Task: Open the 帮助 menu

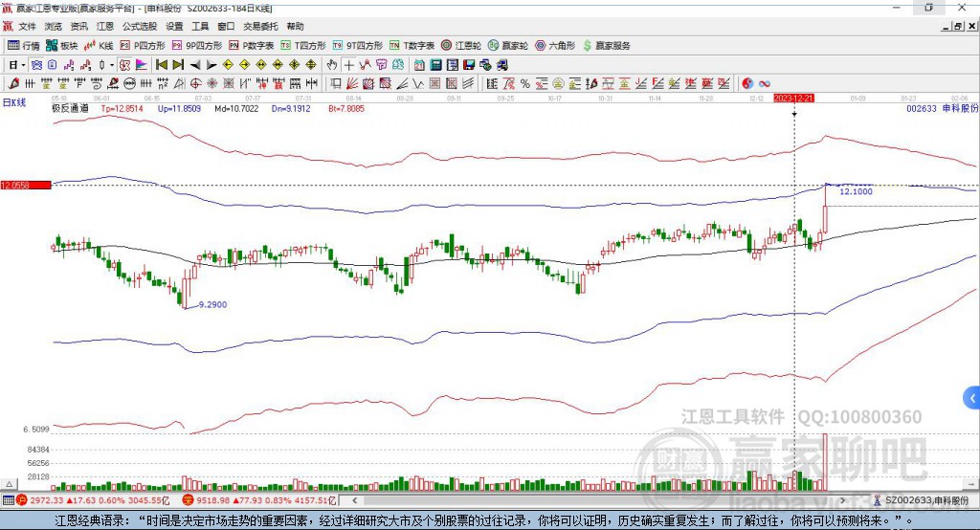Action: click(295, 26)
